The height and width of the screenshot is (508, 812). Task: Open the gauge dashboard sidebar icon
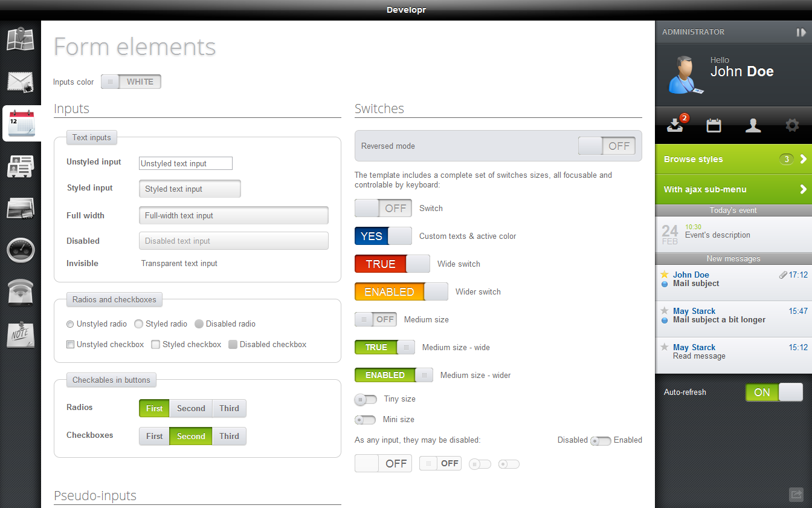[21, 250]
